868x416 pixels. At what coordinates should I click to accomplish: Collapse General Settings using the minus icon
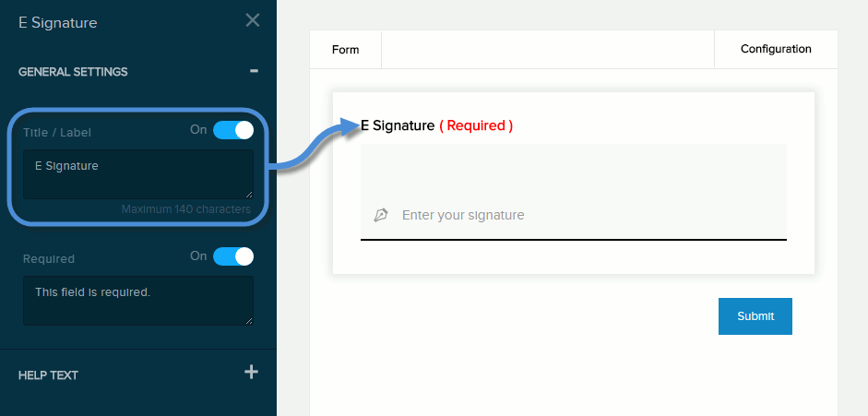pyautogui.click(x=254, y=71)
